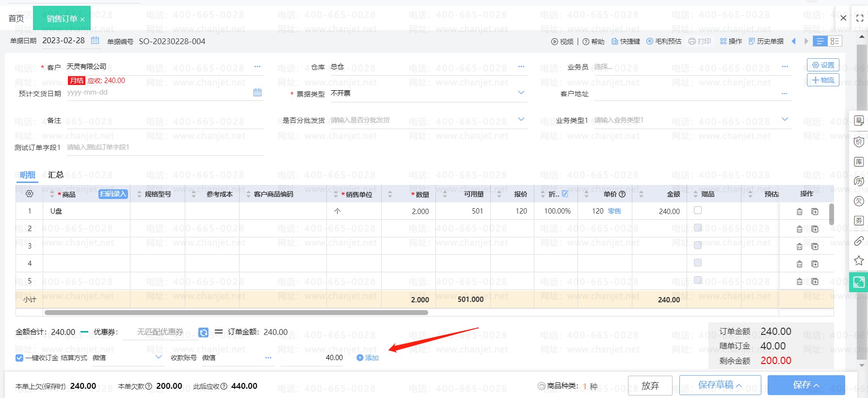
Task: Sort table by 金额 column
Action: (641, 194)
